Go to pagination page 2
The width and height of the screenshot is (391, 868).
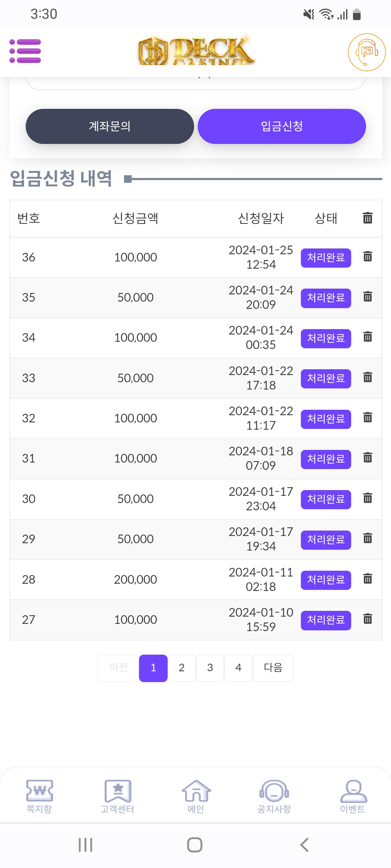click(x=181, y=668)
